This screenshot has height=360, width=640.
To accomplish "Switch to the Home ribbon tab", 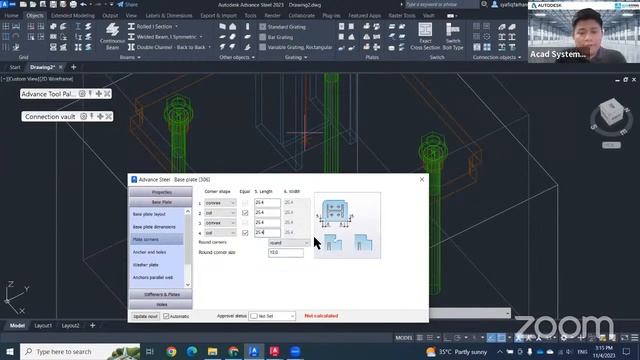I will point(11,16).
